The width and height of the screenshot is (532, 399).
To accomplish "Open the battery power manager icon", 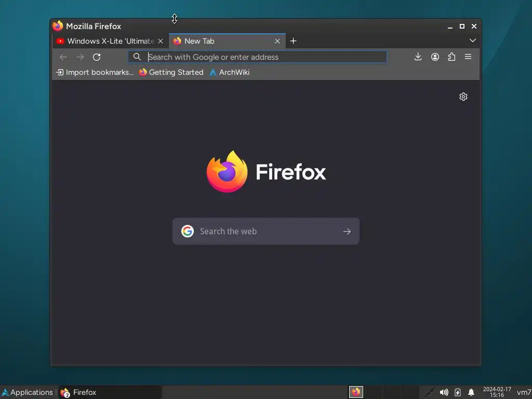I will click(457, 393).
